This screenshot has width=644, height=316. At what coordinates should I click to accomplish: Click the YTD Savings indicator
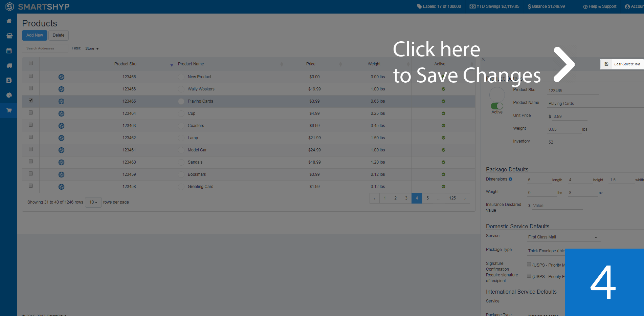point(494,6)
